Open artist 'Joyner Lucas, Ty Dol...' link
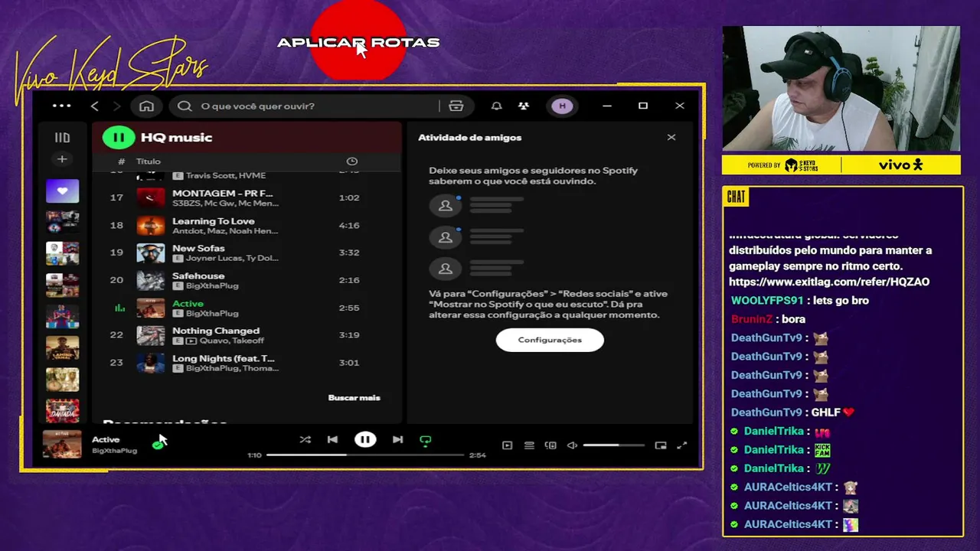This screenshot has width=980, height=551. tap(232, 259)
